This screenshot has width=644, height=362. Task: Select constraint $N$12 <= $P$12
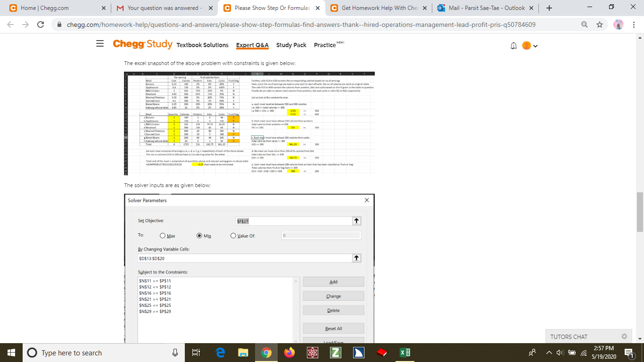pos(155,287)
